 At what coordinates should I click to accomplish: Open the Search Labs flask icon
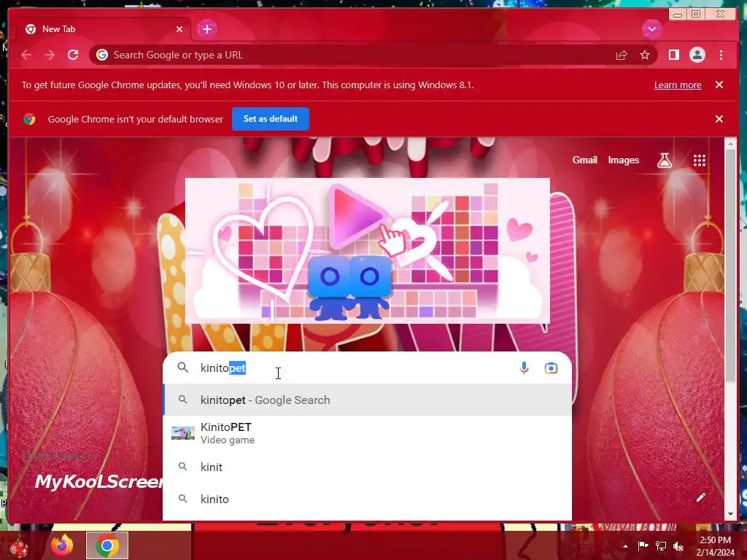point(665,160)
